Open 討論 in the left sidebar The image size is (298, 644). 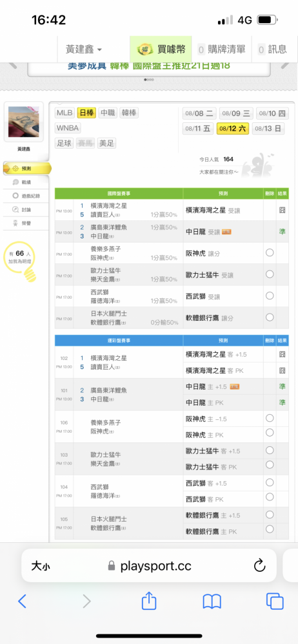tap(26, 209)
